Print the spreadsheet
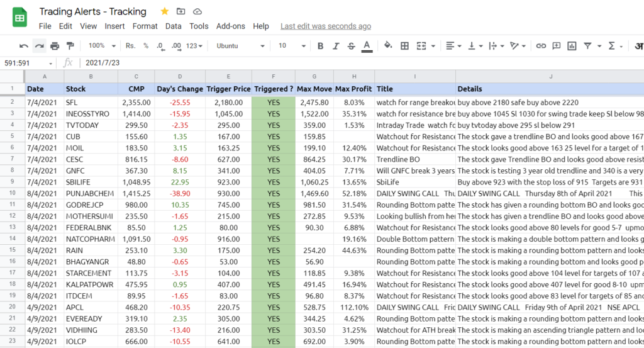 55,46
